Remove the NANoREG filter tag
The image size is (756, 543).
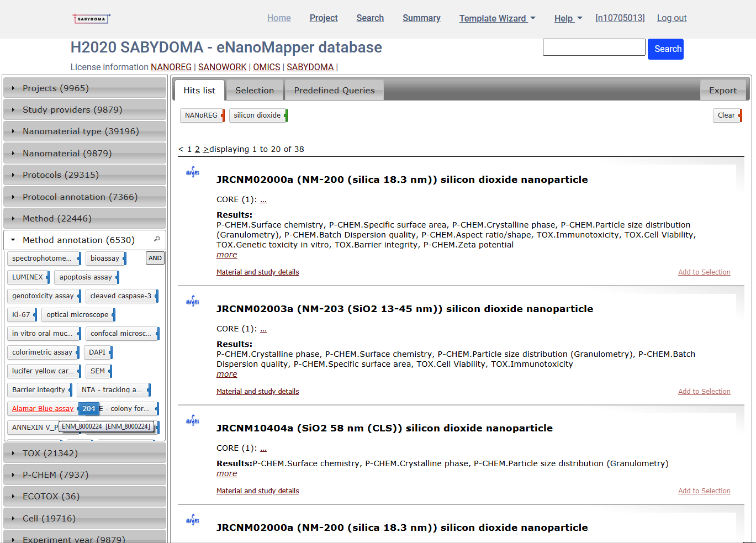[x=223, y=115]
